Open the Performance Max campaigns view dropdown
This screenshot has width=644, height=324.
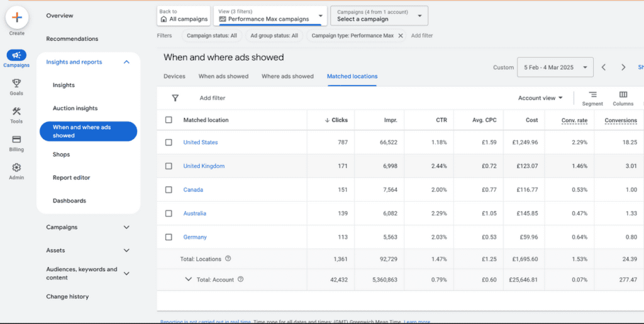(x=270, y=16)
